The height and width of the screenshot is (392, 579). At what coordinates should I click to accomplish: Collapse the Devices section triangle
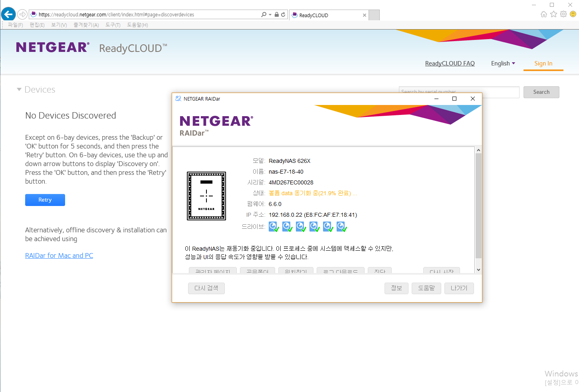coord(19,89)
